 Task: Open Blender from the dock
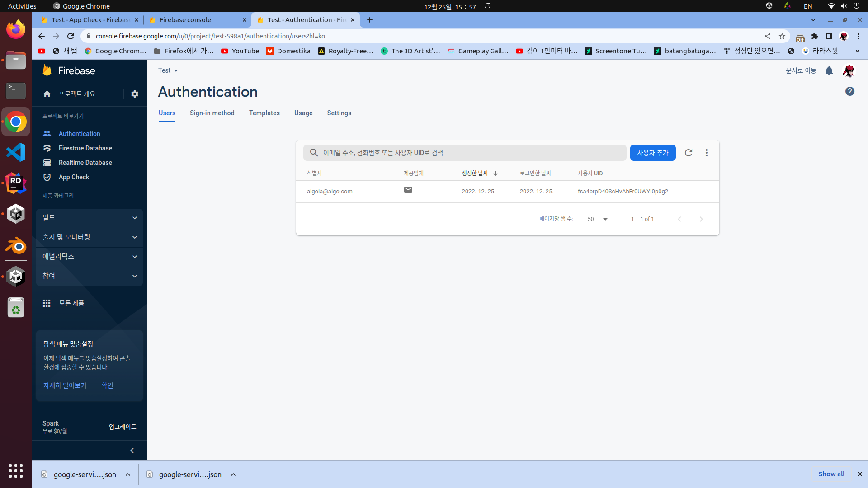(x=16, y=246)
